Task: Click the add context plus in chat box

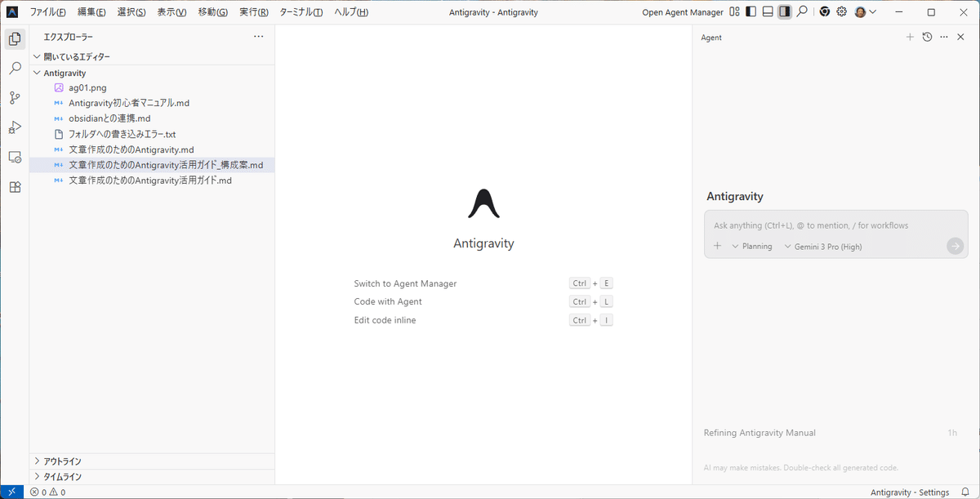Action: pos(717,246)
